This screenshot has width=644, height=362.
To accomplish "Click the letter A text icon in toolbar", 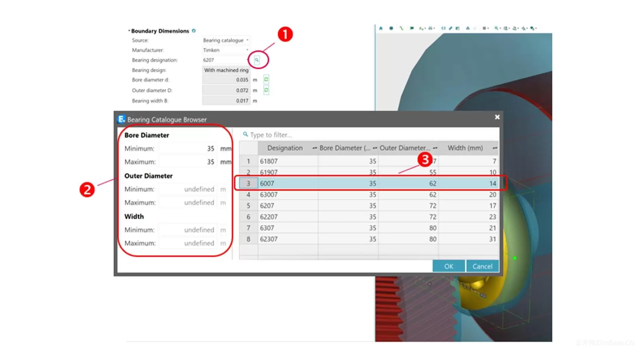I will (468, 28).
